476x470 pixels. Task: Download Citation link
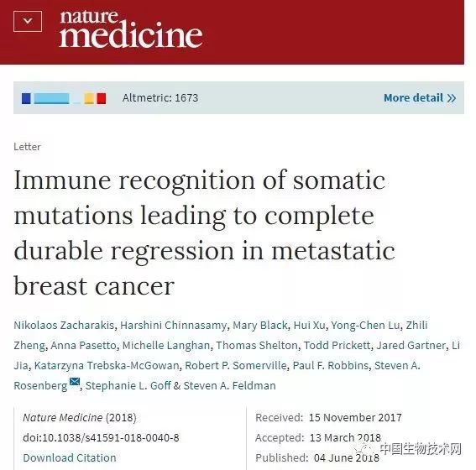point(70,457)
